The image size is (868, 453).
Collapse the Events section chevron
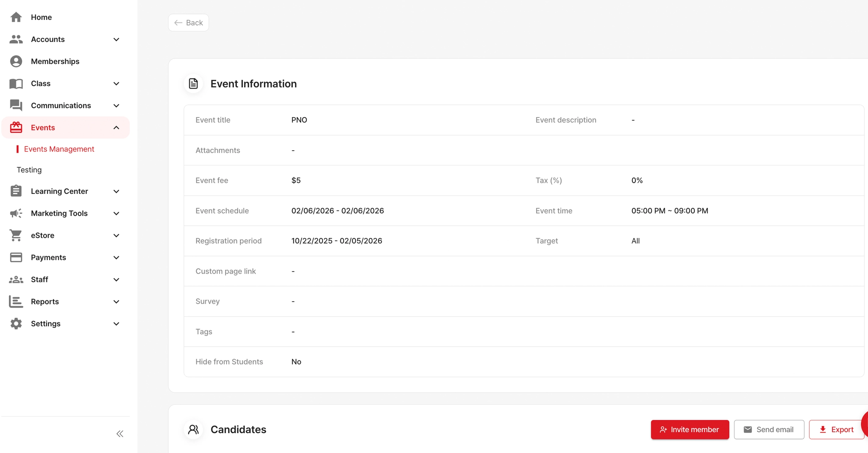(x=117, y=128)
